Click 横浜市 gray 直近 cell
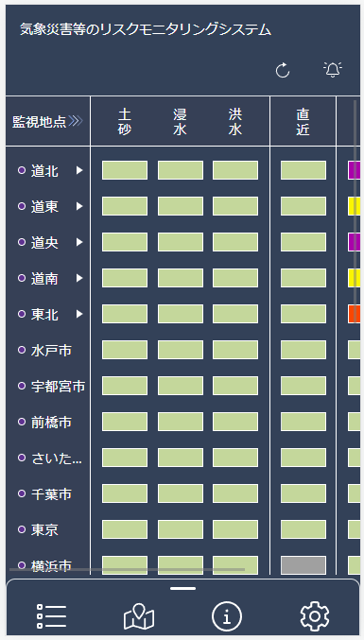 (303, 565)
